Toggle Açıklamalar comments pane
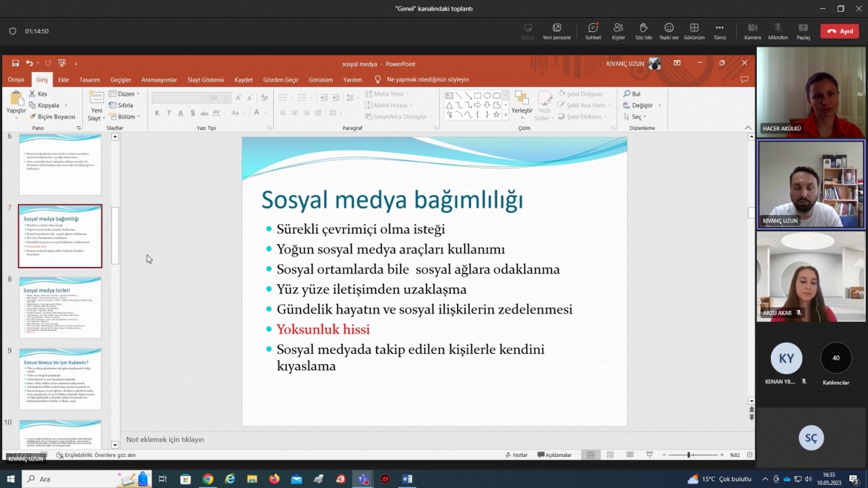Image resolution: width=868 pixels, height=488 pixels. 555,455
